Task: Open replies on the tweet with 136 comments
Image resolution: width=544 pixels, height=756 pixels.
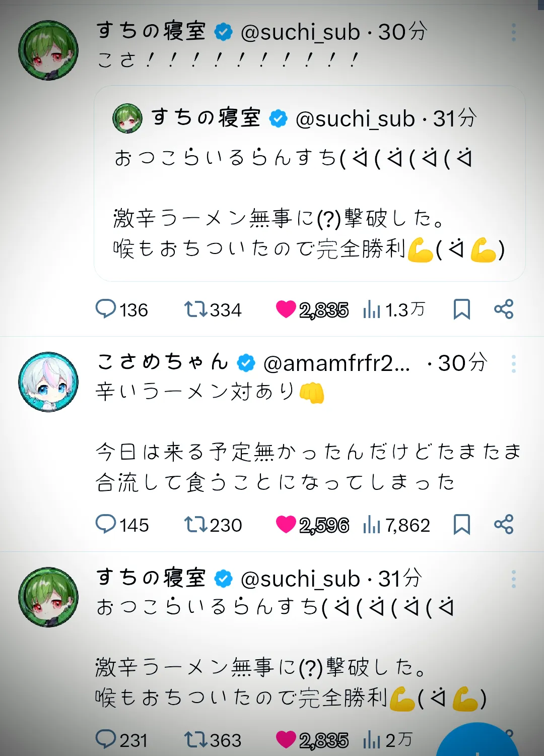Action: tap(121, 309)
